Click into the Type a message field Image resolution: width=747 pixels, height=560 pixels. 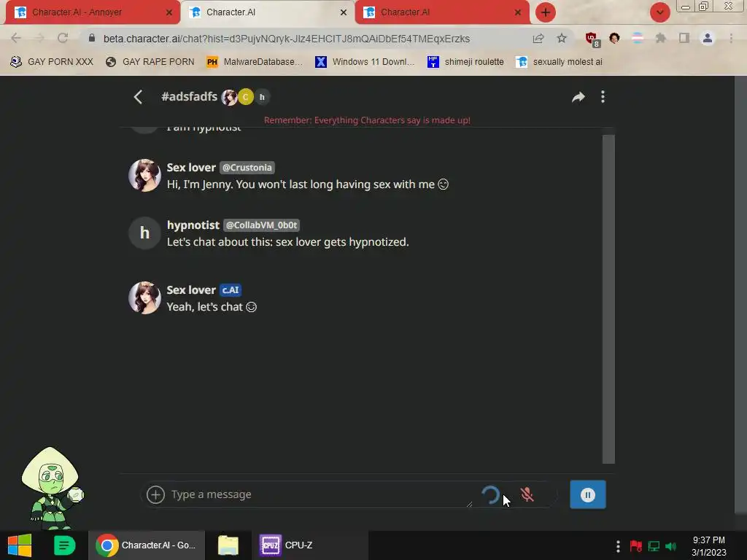[x=320, y=494]
